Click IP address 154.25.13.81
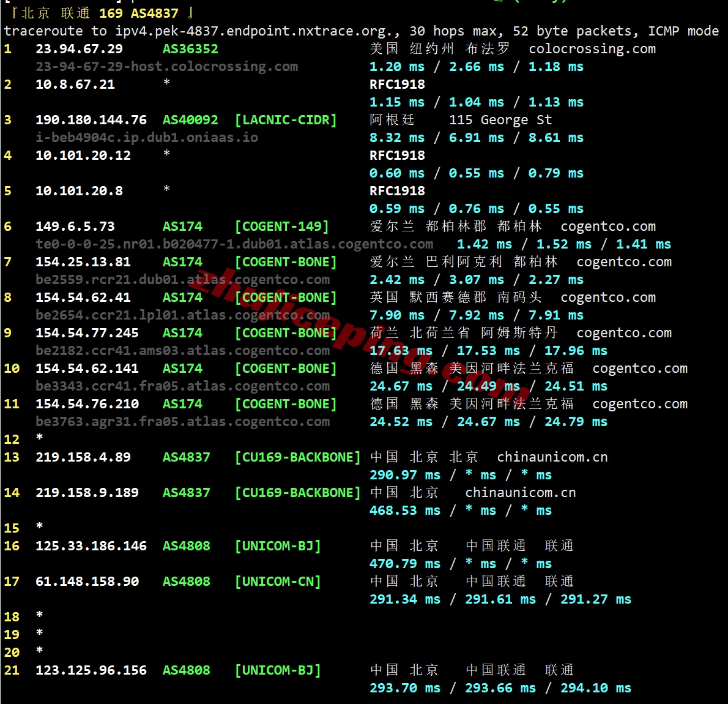Screen dimensions: 728x704 (x=83, y=262)
